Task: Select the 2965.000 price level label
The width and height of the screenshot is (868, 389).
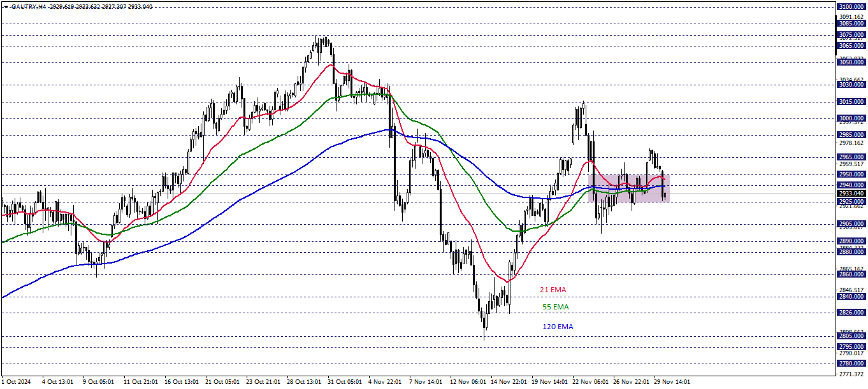Action: point(851,157)
